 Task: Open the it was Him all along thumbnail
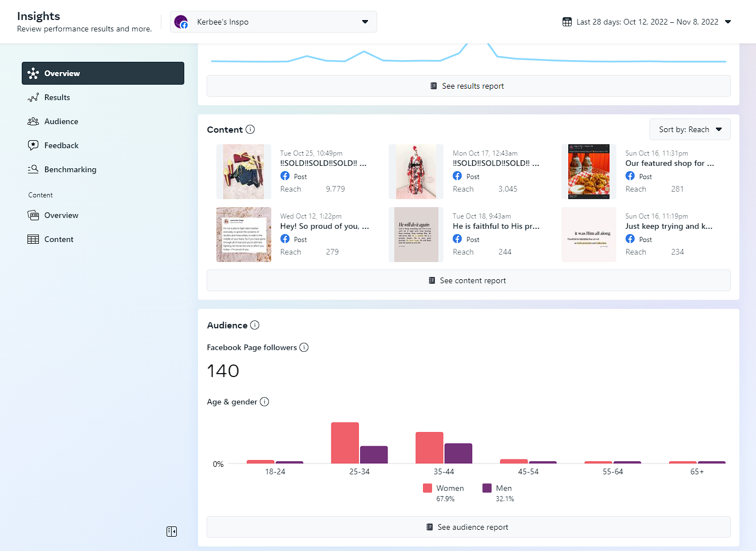pos(589,235)
